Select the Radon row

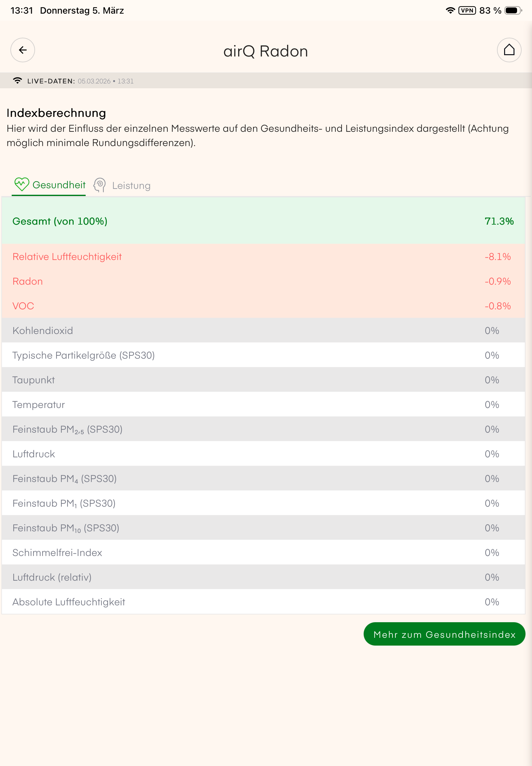pyautogui.click(x=263, y=281)
